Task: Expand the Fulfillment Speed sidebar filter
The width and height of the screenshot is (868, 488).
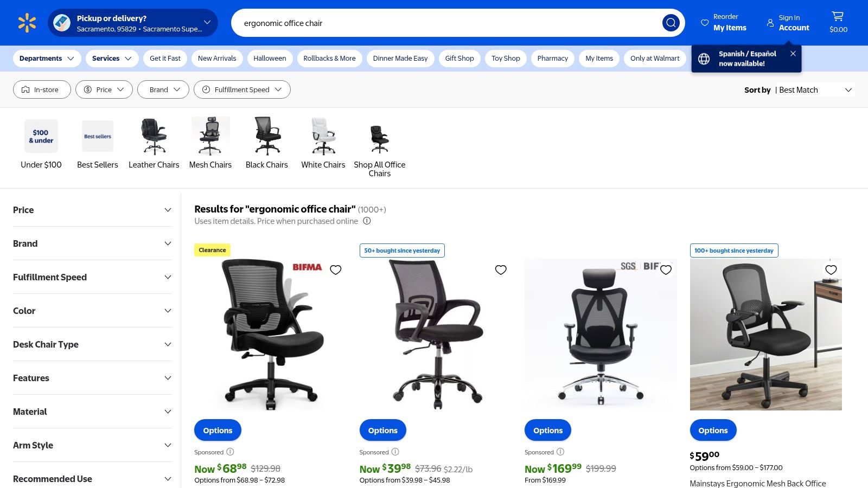Action: (x=92, y=277)
